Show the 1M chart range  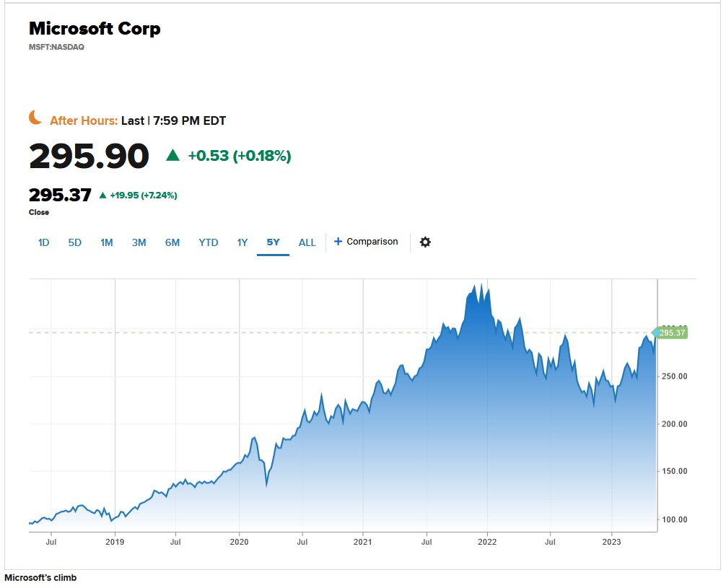[107, 242]
